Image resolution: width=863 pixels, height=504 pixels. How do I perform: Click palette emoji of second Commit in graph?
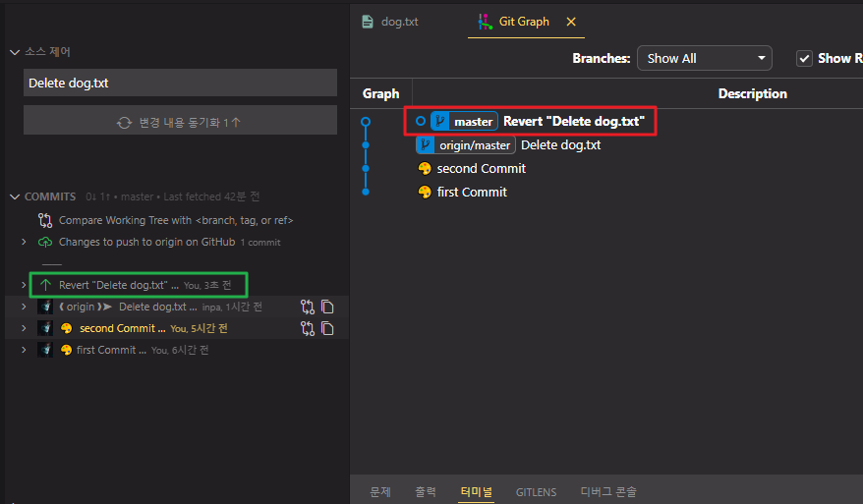(425, 168)
